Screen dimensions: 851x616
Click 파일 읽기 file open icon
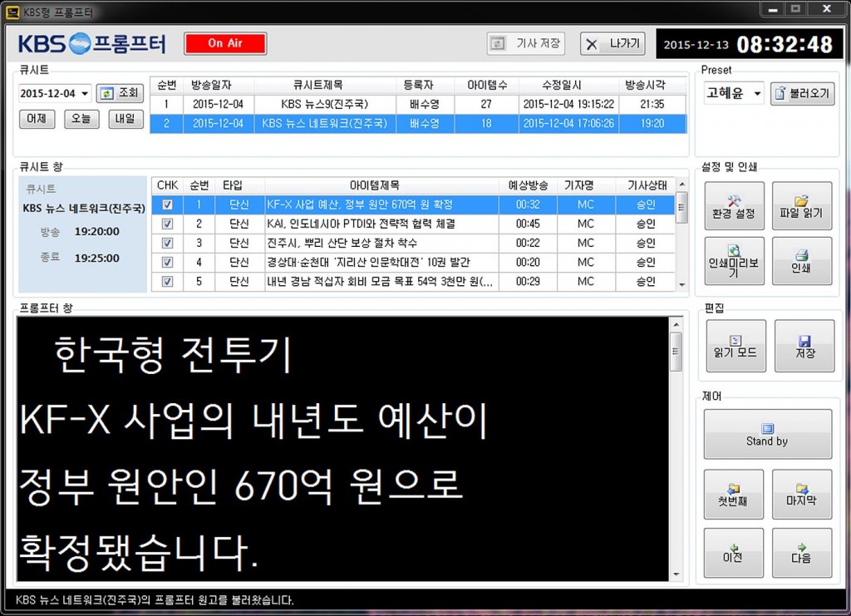point(802,206)
